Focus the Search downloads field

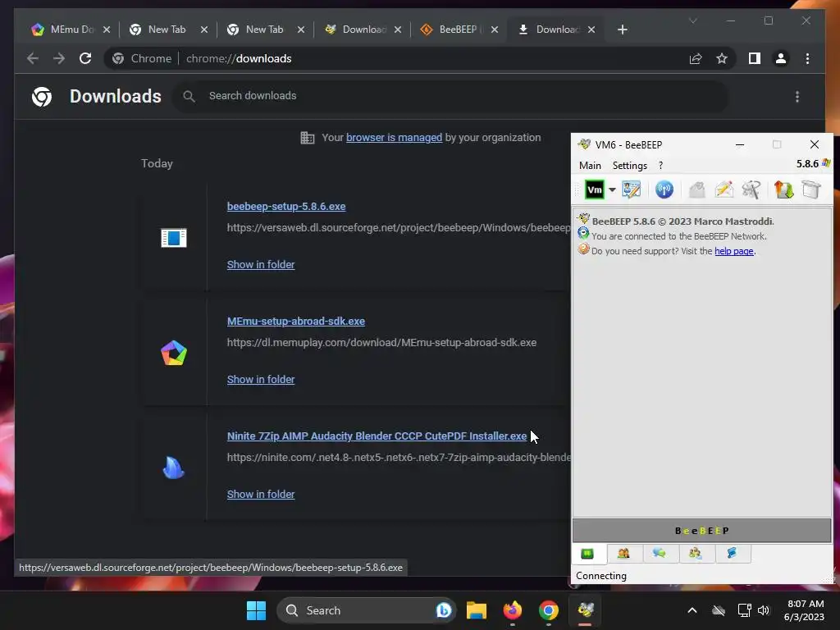[450, 96]
